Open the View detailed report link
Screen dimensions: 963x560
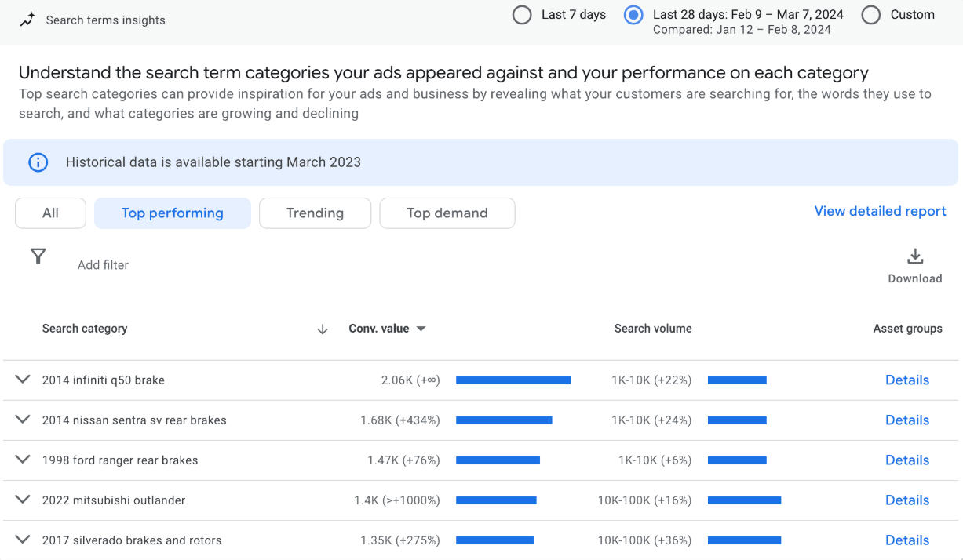[880, 211]
